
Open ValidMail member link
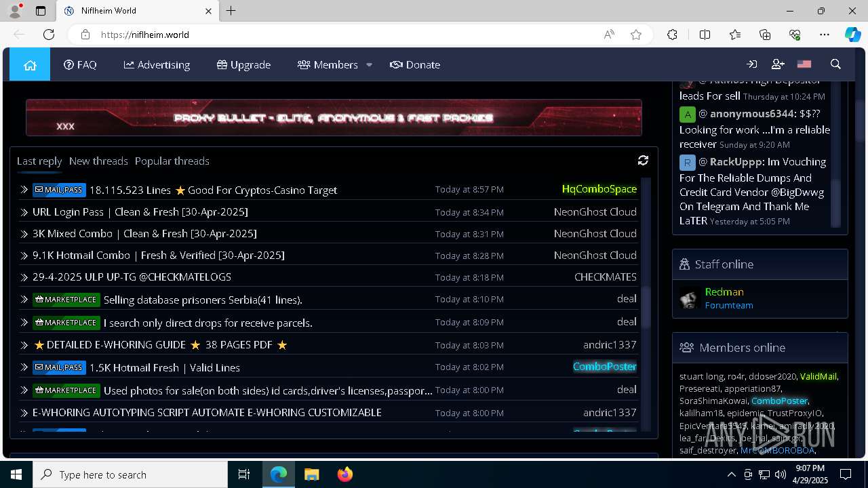point(818,376)
